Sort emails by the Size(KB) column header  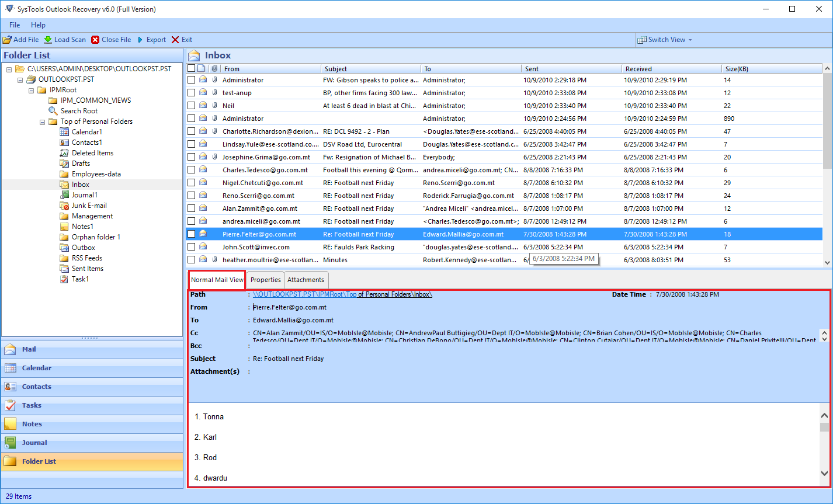coord(772,69)
